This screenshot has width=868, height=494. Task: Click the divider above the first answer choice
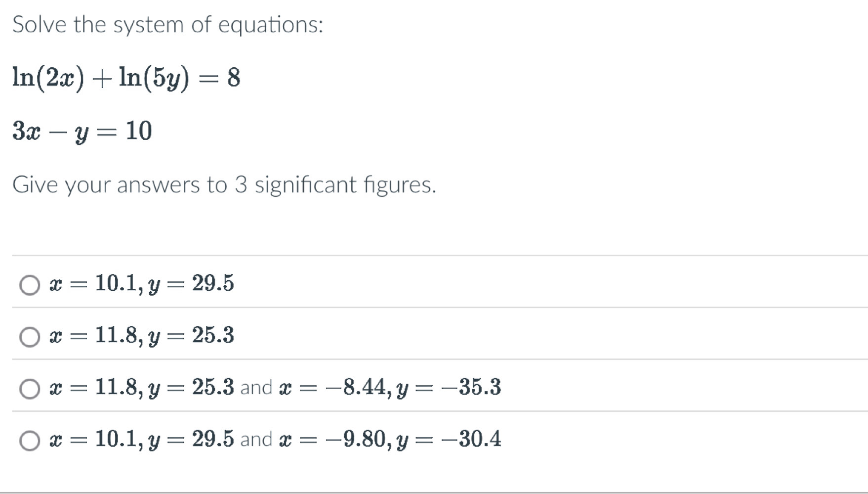click(435, 254)
